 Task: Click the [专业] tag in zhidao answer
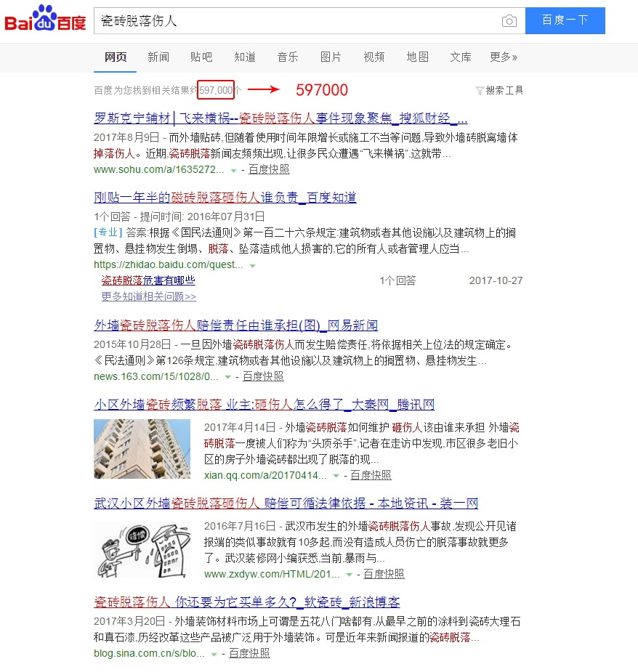tap(108, 232)
